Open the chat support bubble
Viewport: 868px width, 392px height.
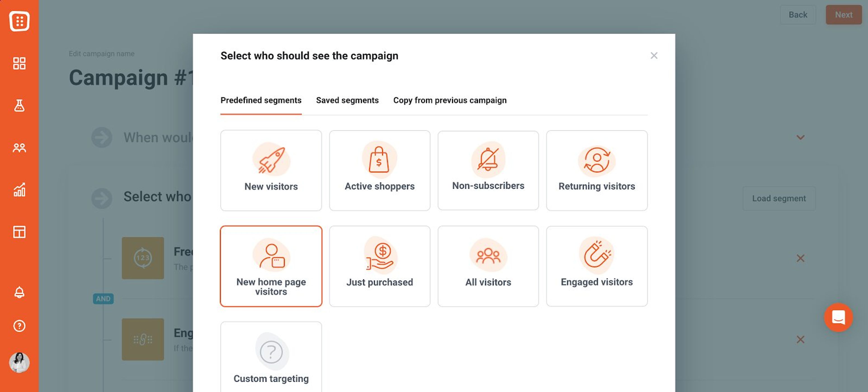pyautogui.click(x=839, y=318)
